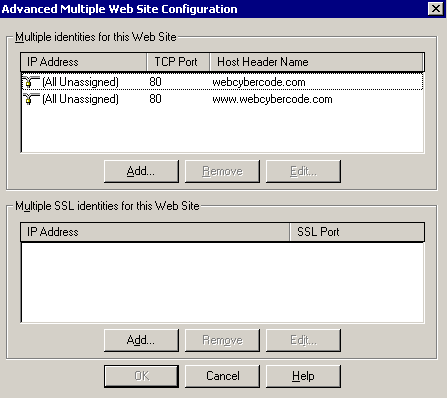
Task: Click (All Unassigned) in the second identity row
Action: tap(80, 99)
